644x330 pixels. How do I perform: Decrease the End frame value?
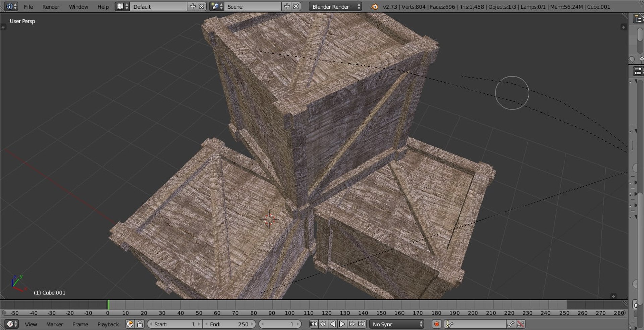coord(206,324)
